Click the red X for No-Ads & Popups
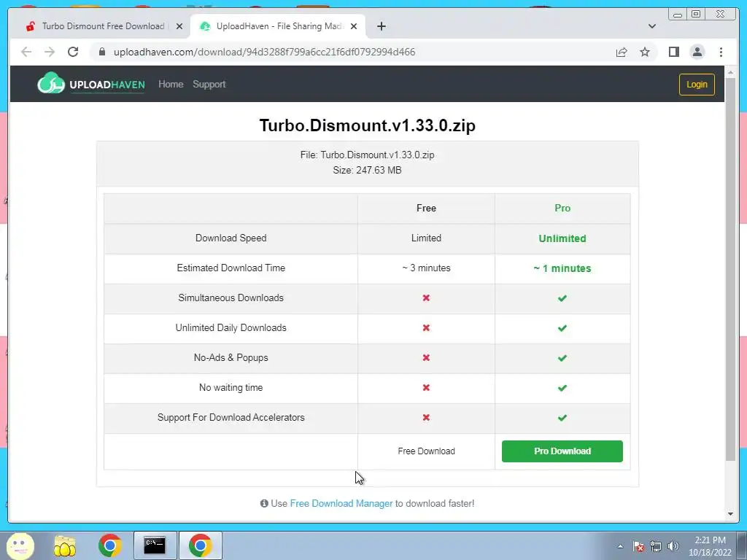 coord(426,357)
